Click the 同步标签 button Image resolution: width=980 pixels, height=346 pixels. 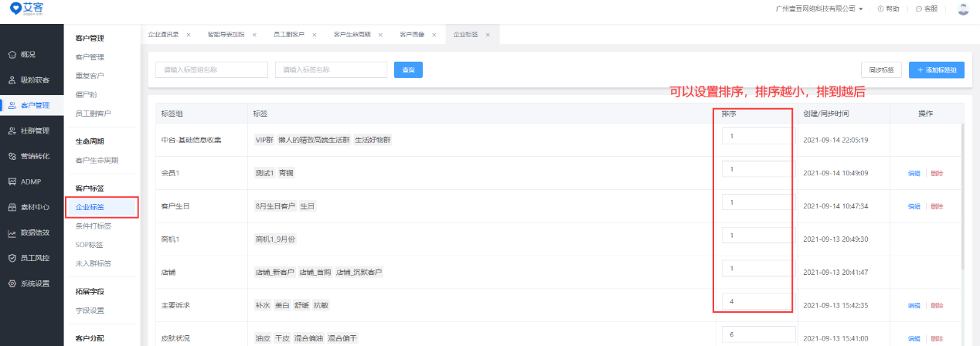(x=881, y=70)
